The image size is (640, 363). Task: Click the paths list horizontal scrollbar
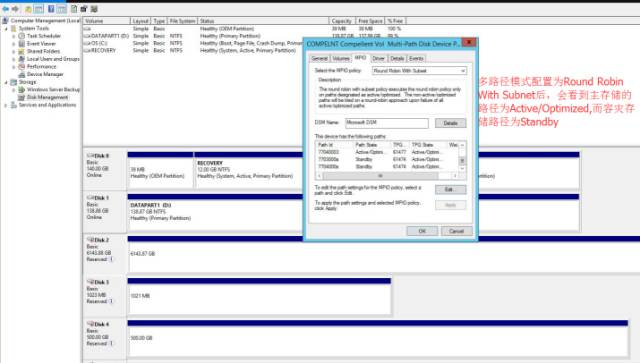click(x=387, y=176)
